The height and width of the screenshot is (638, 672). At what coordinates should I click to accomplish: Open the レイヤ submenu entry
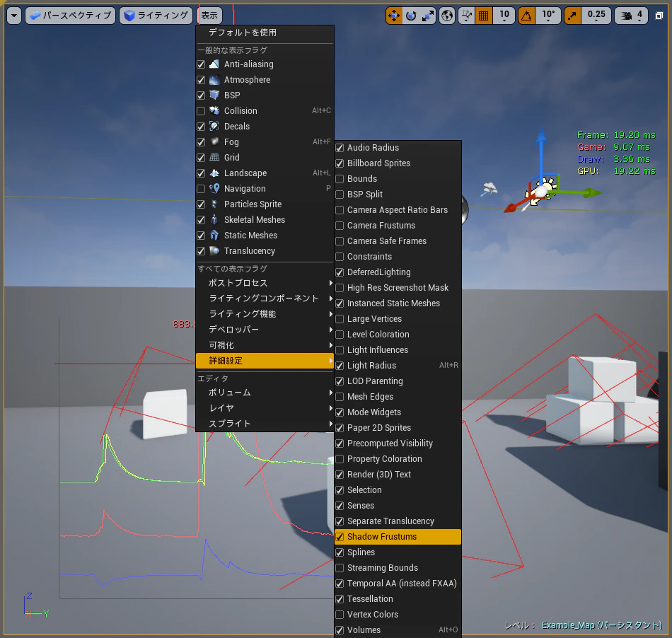(265, 408)
